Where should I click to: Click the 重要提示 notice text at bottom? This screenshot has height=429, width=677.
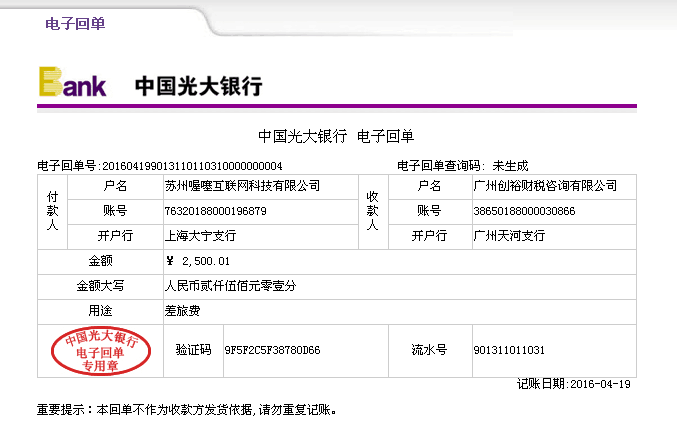187,410
